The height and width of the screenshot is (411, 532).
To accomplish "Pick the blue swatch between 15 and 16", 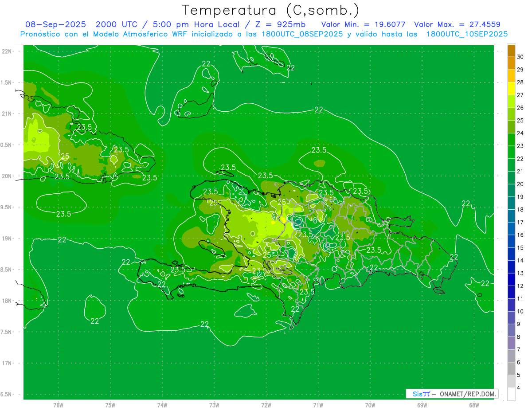I will click(x=511, y=242).
